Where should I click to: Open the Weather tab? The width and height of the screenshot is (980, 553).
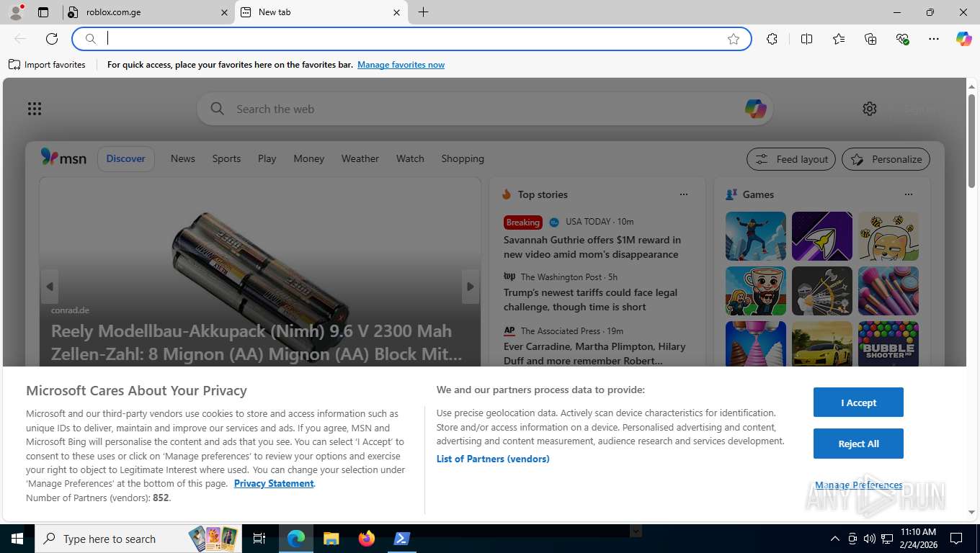click(360, 158)
